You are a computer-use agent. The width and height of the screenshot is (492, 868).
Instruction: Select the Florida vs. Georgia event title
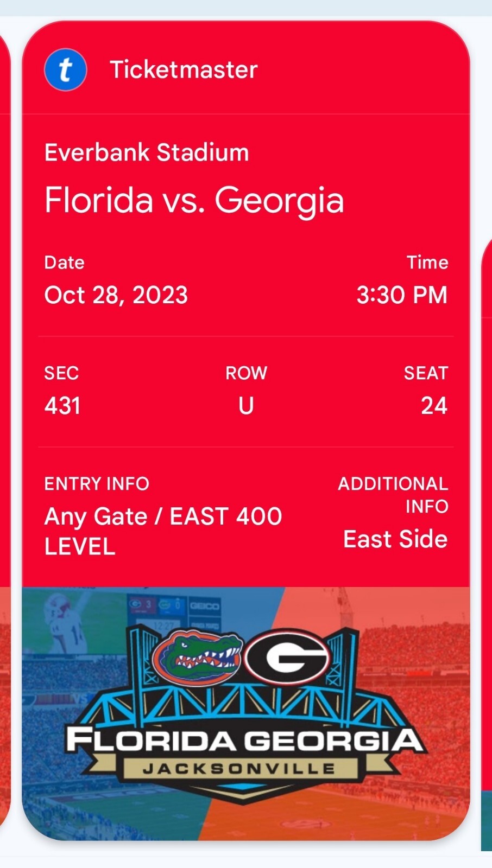tap(194, 200)
